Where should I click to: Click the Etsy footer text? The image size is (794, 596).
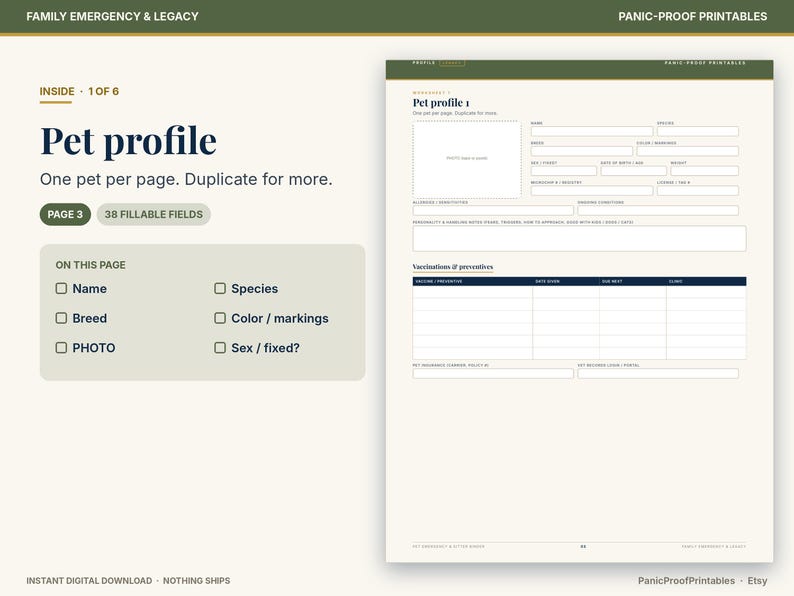click(757, 581)
